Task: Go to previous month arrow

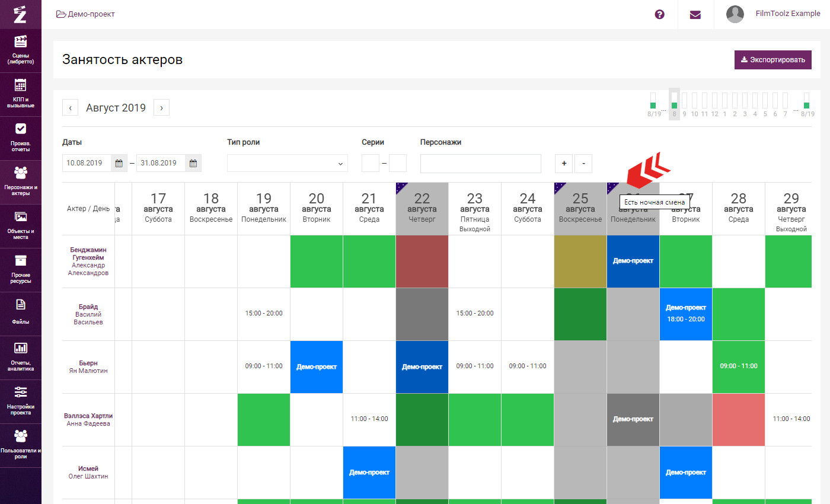Action: (x=71, y=108)
